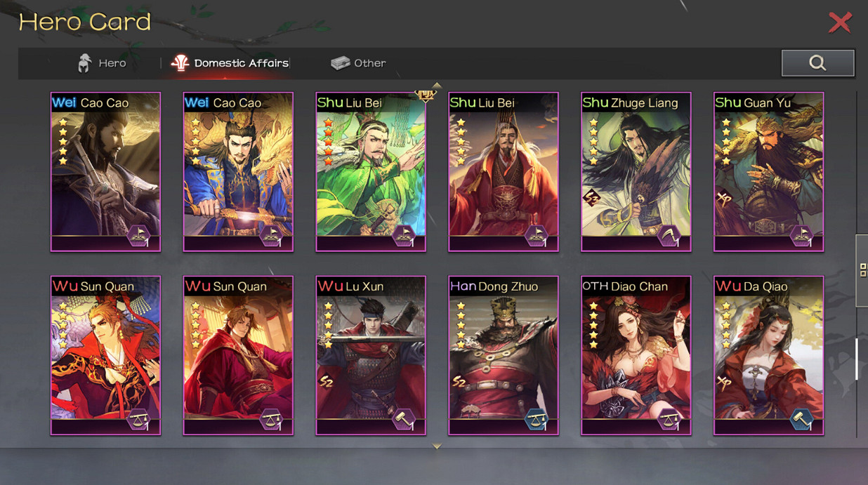The height and width of the screenshot is (485, 868).
Task: Select the Wei Cao Cao card with dragon
Action: (x=238, y=172)
